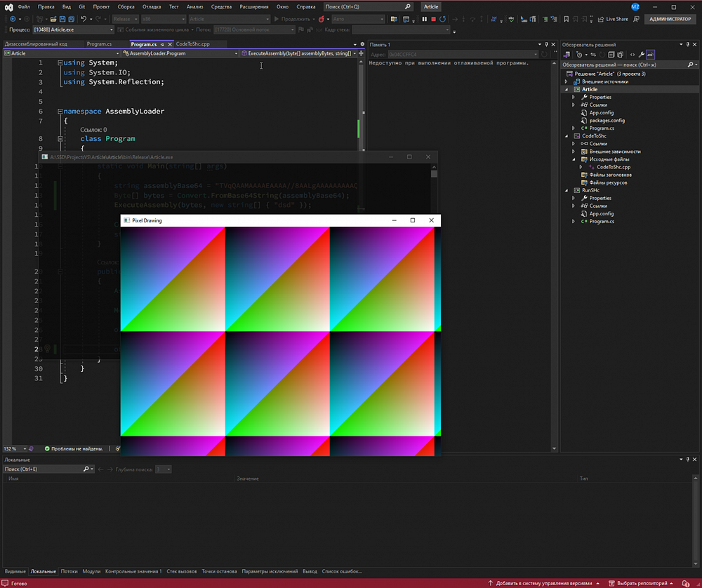Image resolution: width=702 pixels, height=588 pixels.
Task: Toggle preview selected items icon in Solution Explorer
Action: (651, 55)
